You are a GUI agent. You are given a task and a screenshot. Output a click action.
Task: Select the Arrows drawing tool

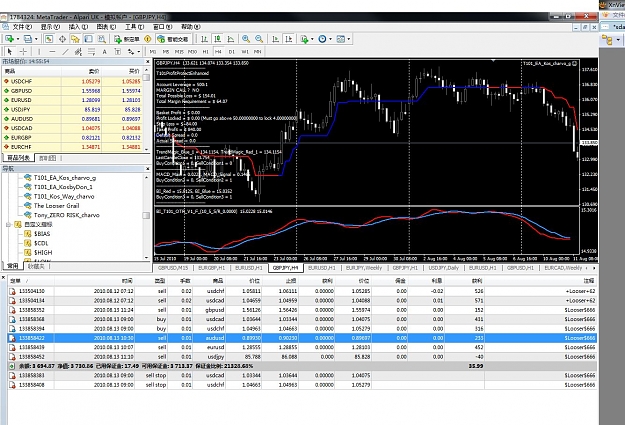131,51
